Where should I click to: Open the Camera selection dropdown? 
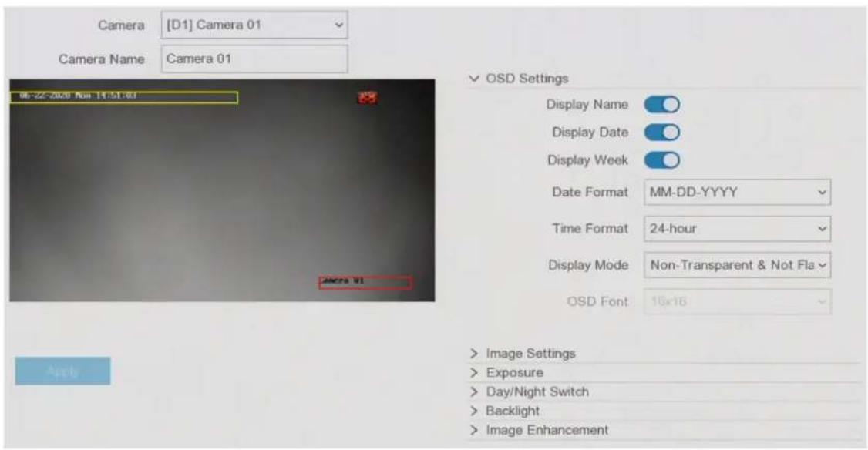click(254, 25)
